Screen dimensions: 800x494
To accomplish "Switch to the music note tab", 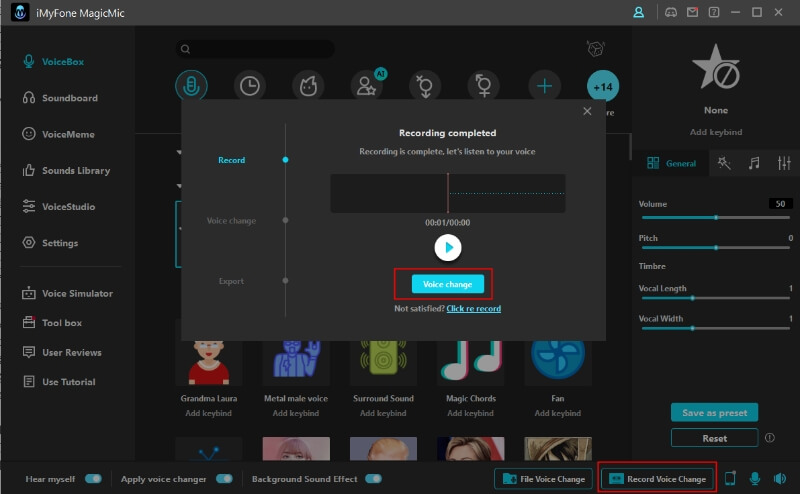I will pyautogui.click(x=754, y=163).
